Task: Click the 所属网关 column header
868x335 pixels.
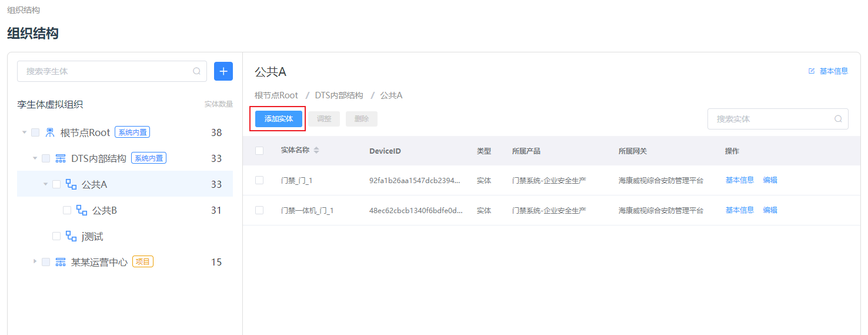Action: point(633,151)
